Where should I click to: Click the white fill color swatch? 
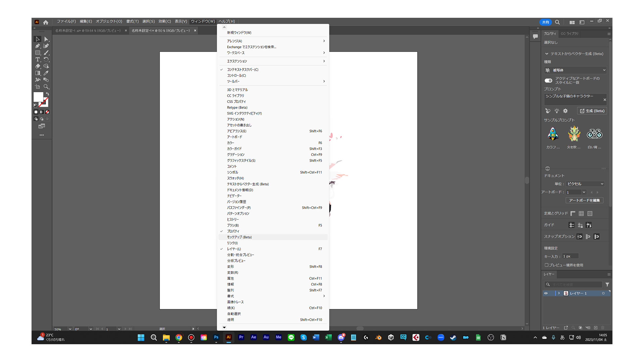(x=38, y=97)
